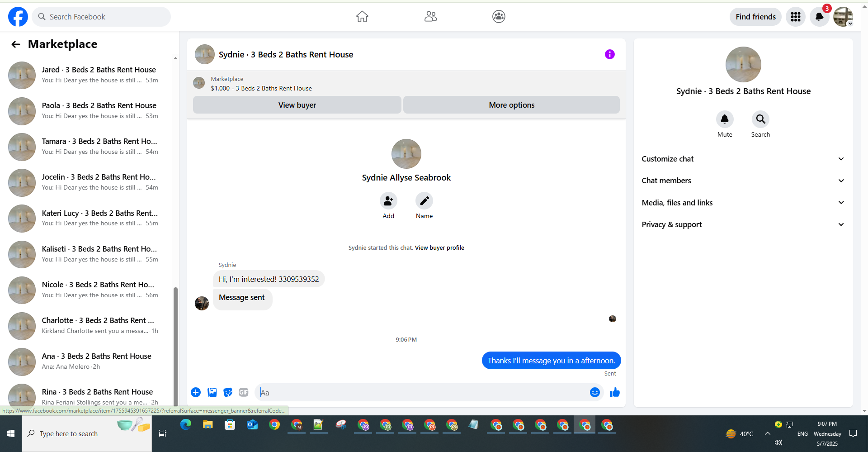Click Windows taskbar search box
The height and width of the screenshot is (452, 868).
(87, 433)
